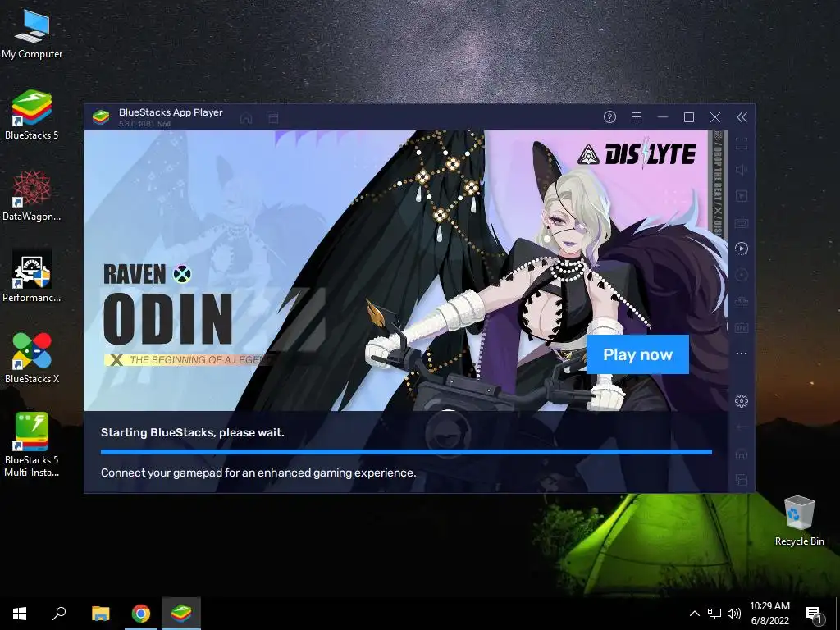Image resolution: width=840 pixels, height=630 pixels.
Task: Show hidden system tray icons
Action: pos(694,614)
